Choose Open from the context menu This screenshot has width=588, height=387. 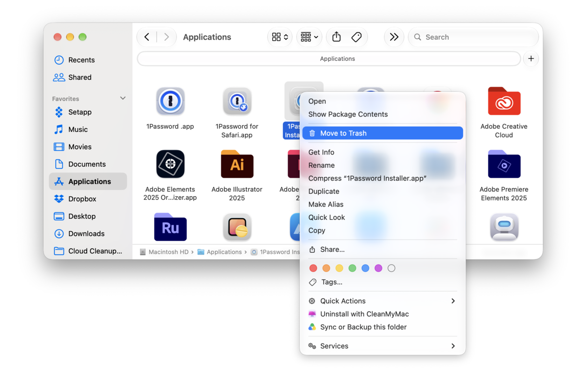(x=382, y=101)
